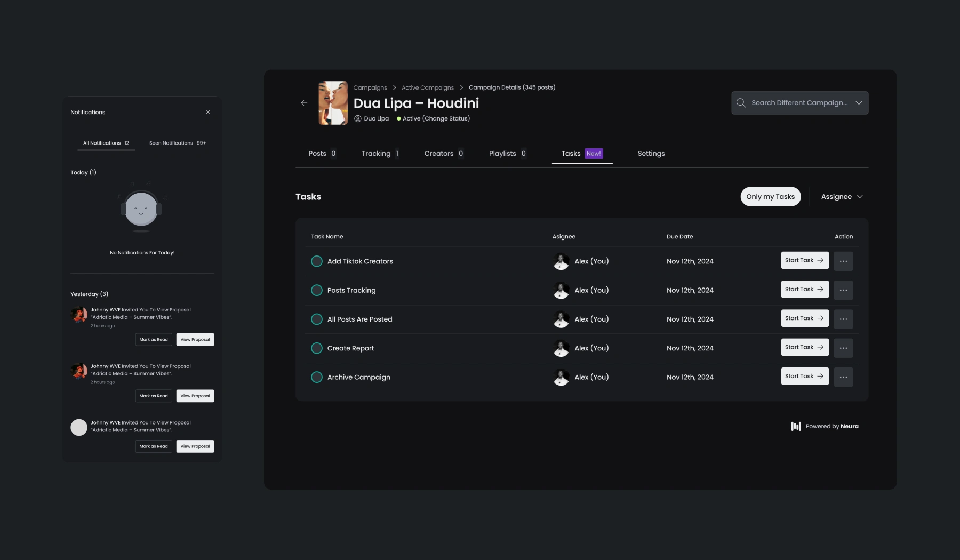Click Alex avatar in Posts Tracking row
Screen dimensions: 960x560
coord(561,290)
